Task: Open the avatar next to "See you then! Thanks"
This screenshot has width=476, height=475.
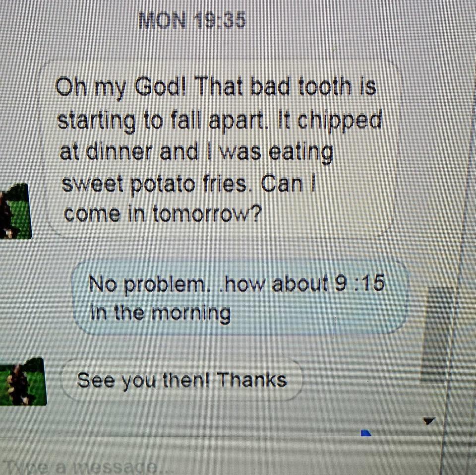Action: tap(23, 381)
